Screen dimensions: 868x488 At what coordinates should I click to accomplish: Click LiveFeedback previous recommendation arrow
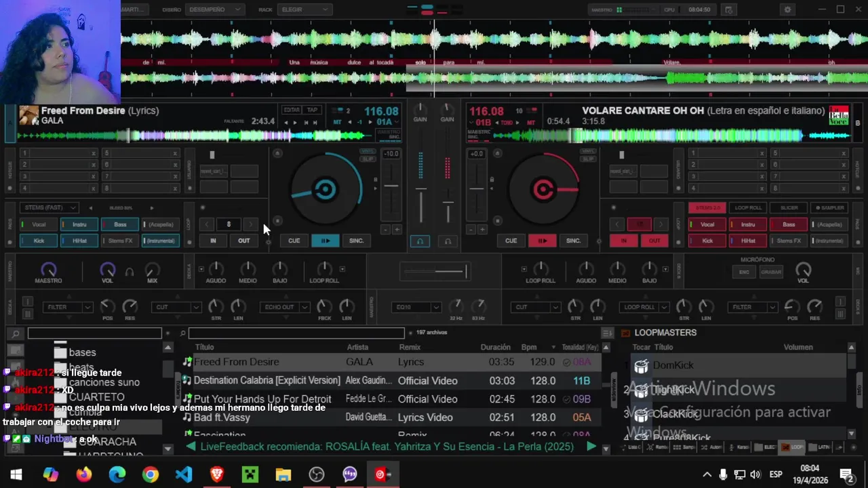[x=191, y=446]
